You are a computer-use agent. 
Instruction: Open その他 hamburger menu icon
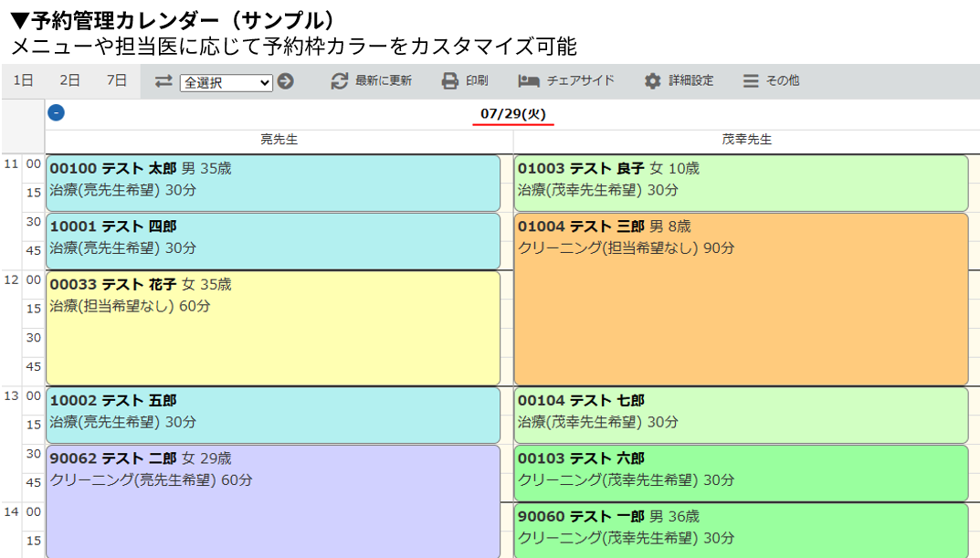click(751, 81)
